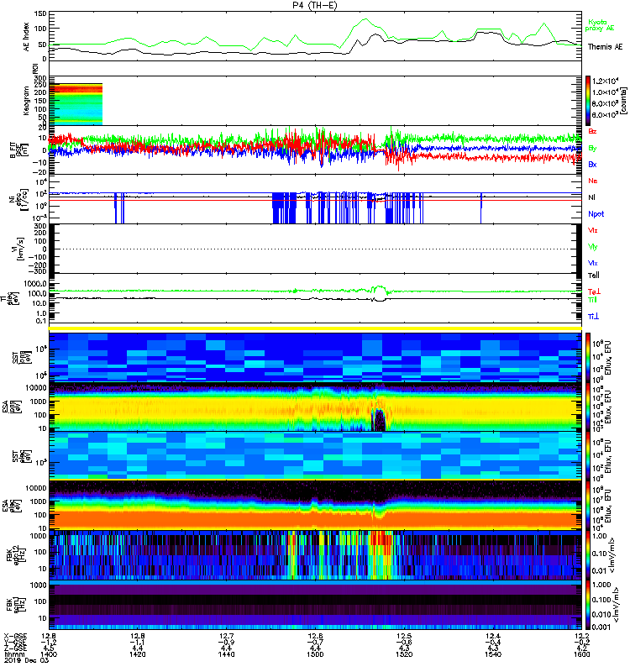Select the green Kyoto proxy AE legend label

pos(600,25)
